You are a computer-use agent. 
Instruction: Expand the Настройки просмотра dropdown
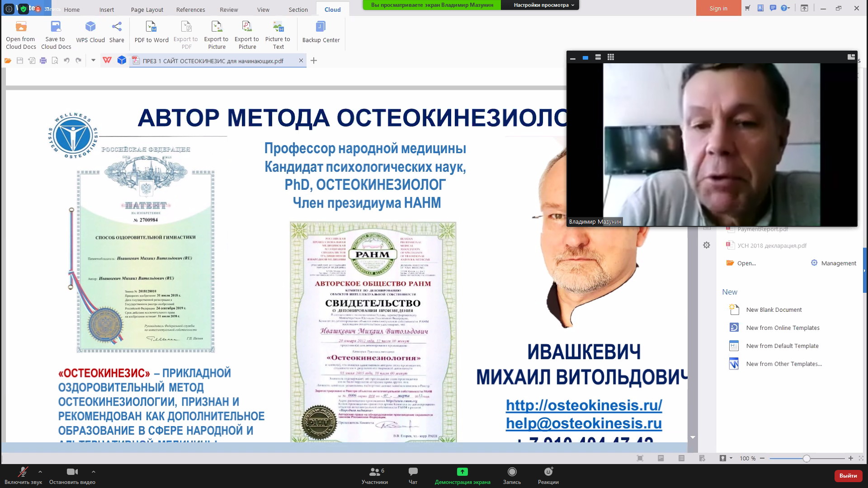pyautogui.click(x=544, y=5)
